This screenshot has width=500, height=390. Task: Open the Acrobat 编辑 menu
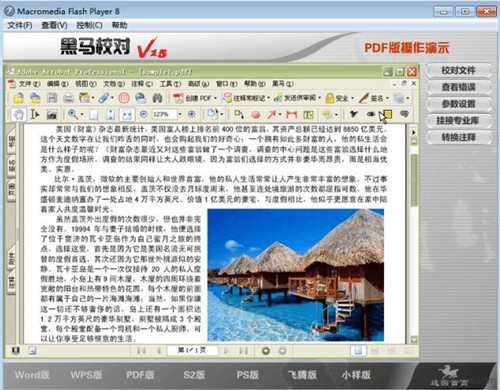pos(57,84)
